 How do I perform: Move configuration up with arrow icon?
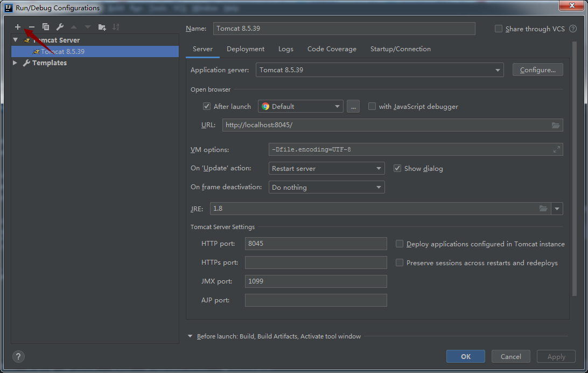pos(74,26)
